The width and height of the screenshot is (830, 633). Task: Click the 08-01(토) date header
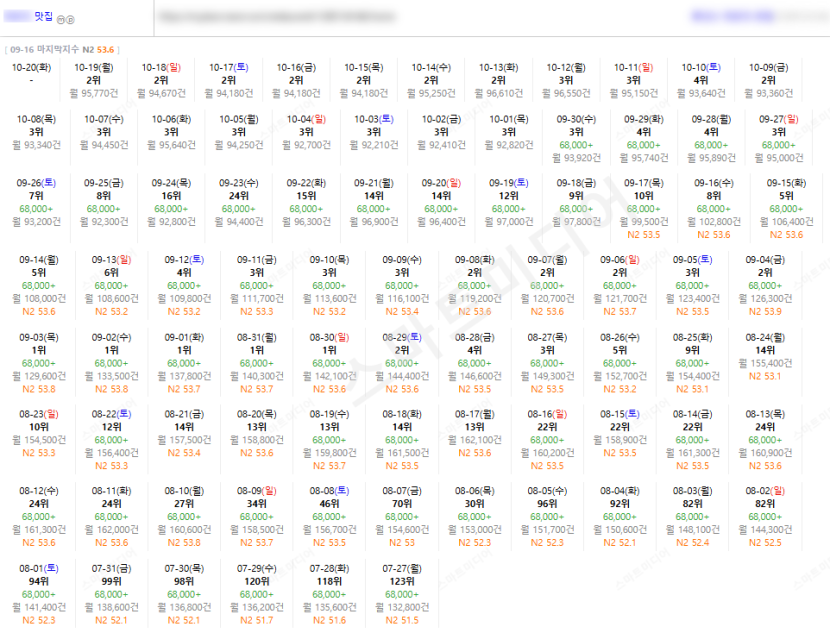point(39,569)
